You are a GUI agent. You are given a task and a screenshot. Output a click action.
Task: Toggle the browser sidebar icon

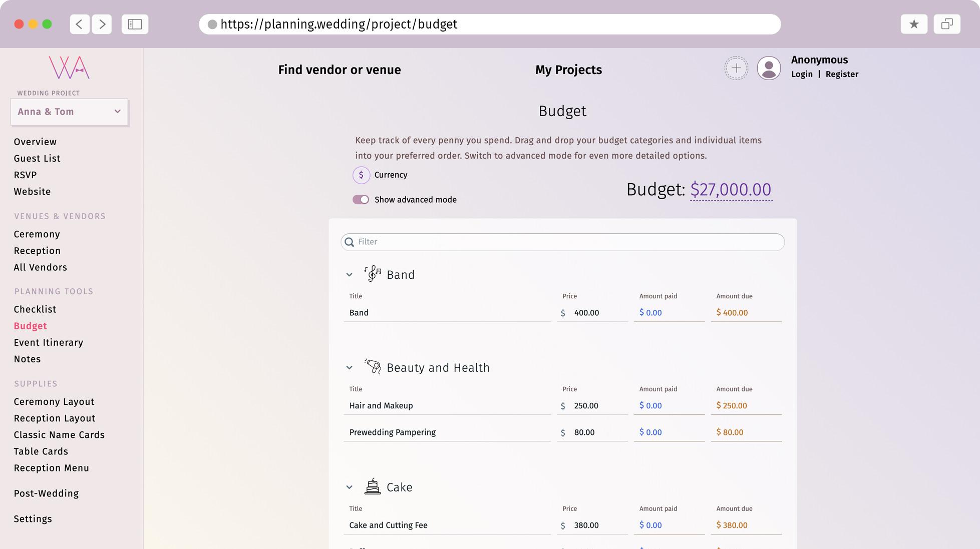[x=134, y=24]
